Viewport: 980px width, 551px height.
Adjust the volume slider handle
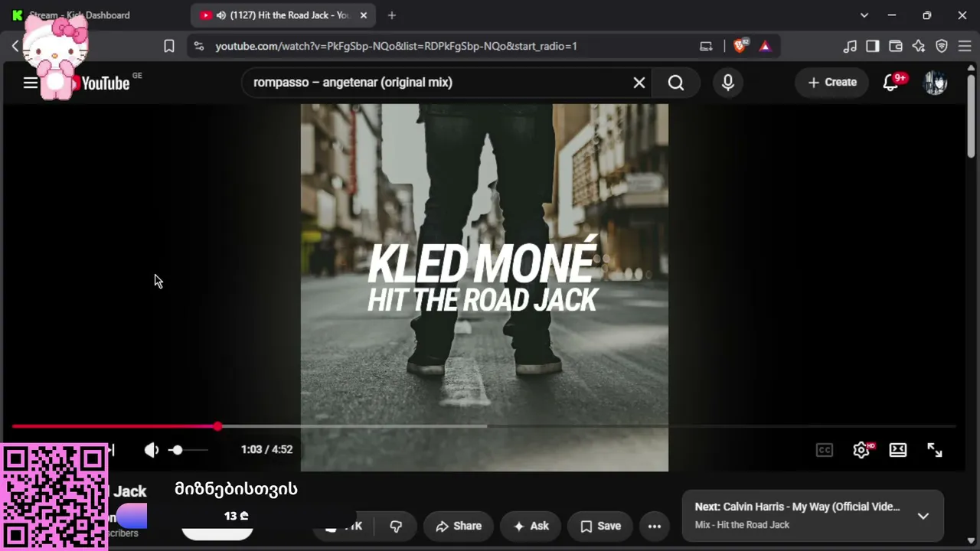177,450
